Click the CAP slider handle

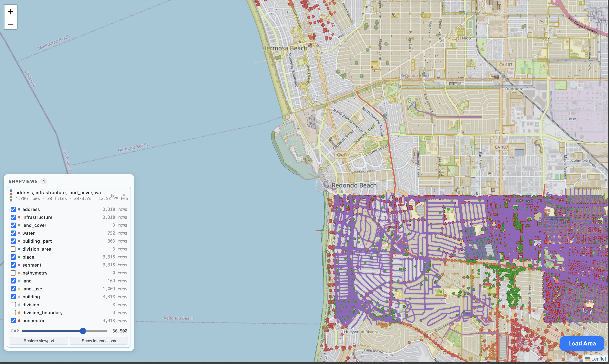(83, 331)
